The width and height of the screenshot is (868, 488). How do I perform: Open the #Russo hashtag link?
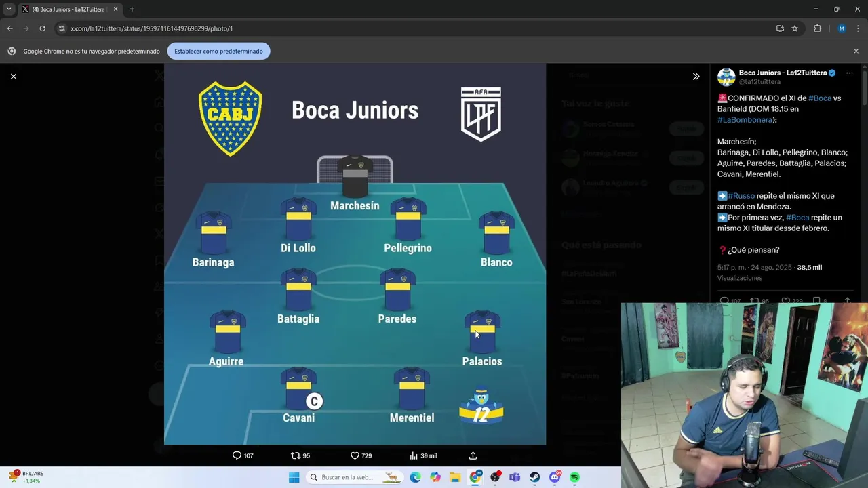pyautogui.click(x=741, y=196)
